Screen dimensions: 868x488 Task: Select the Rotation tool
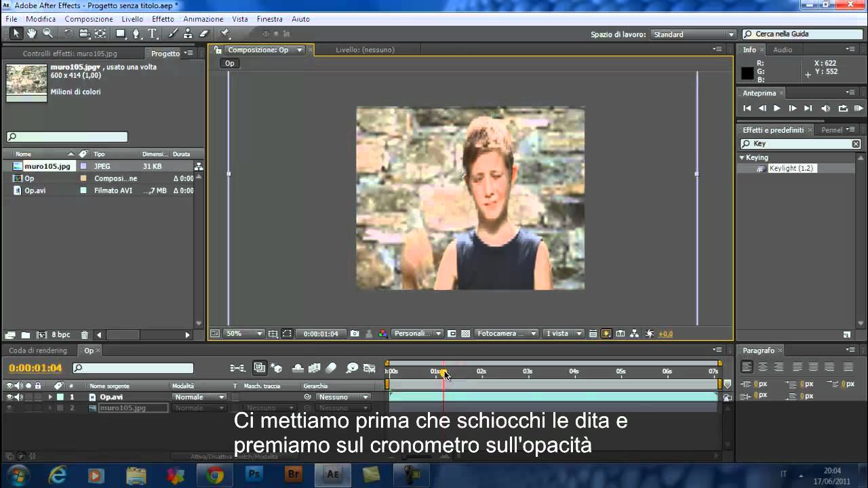[x=68, y=33]
